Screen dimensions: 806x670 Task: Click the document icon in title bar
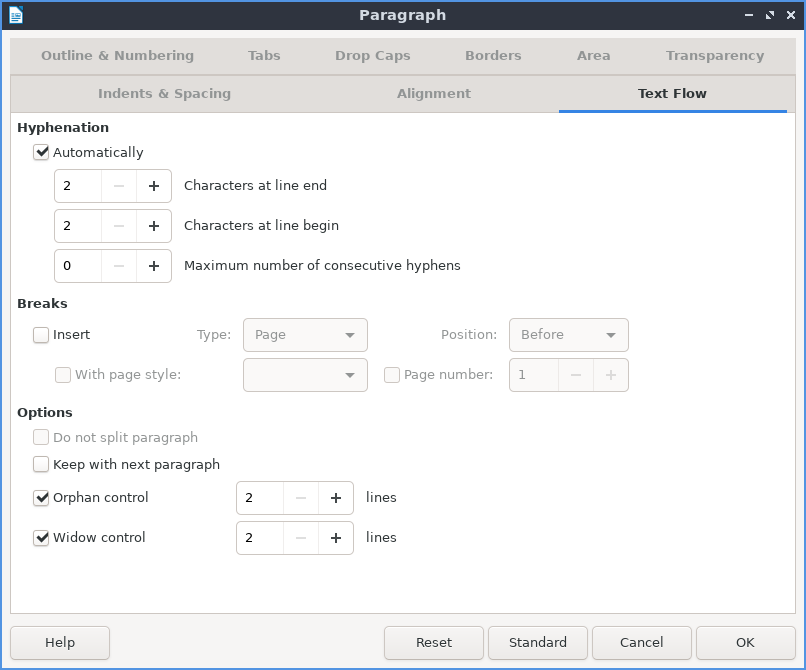pyautogui.click(x=16, y=15)
